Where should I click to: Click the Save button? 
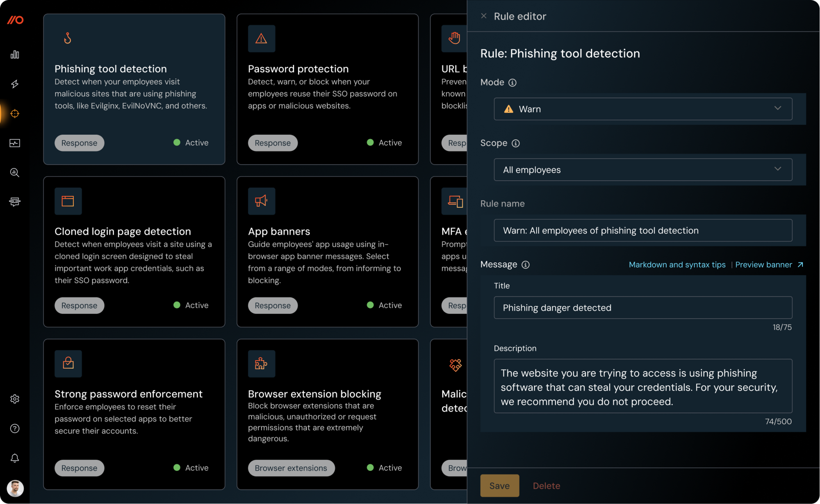pos(499,486)
